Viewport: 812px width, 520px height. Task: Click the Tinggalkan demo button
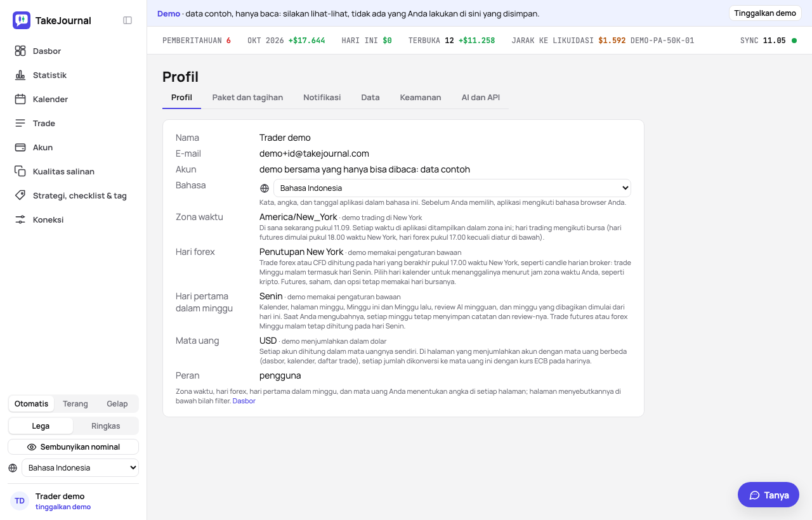click(x=765, y=13)
